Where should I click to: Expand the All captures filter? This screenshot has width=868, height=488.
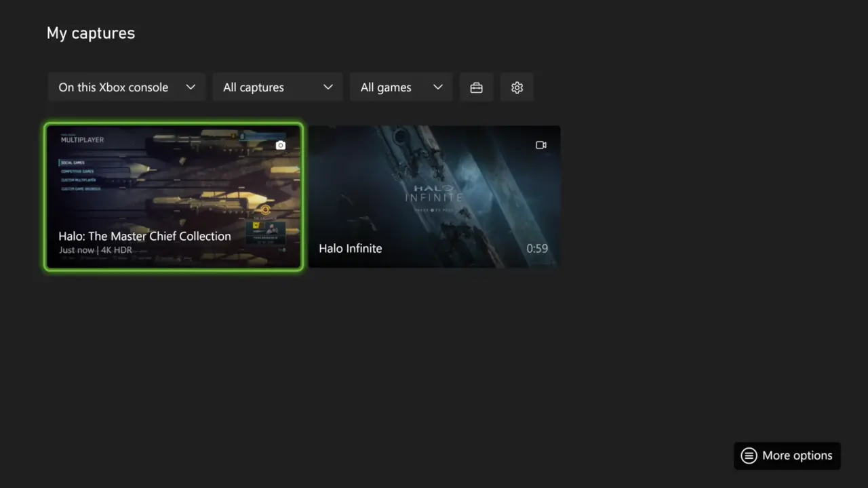277,87
